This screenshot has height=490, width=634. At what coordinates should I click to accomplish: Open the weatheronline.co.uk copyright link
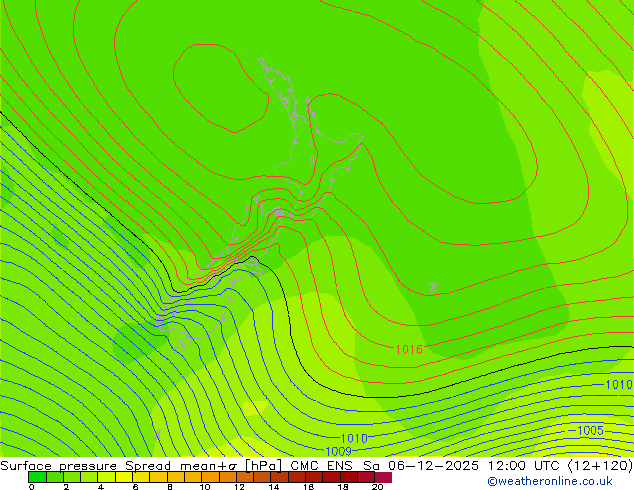[x=550, y=481]
